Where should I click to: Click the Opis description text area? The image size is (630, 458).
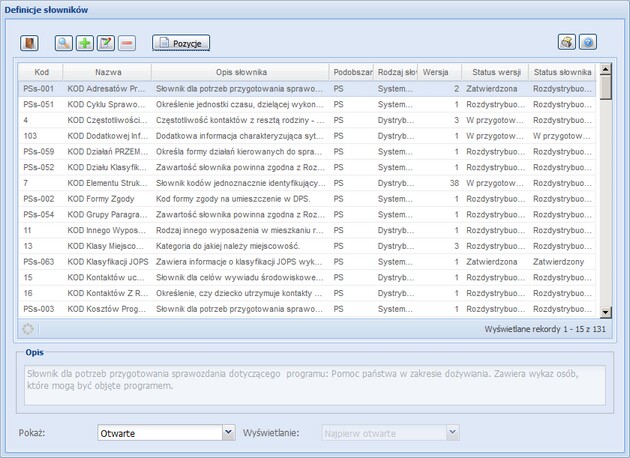(x=314, y=379)
